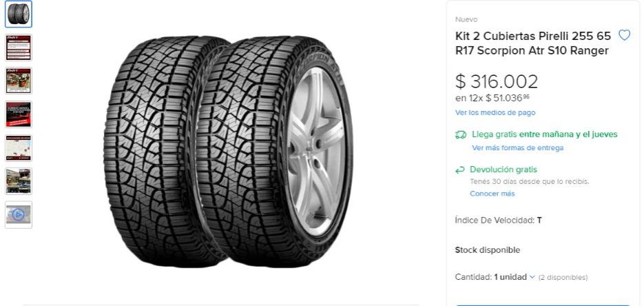Click the 'Llega gratis entre mañana y el jueves' text
This screenshot has height=306, width=644.
point(544,134)
